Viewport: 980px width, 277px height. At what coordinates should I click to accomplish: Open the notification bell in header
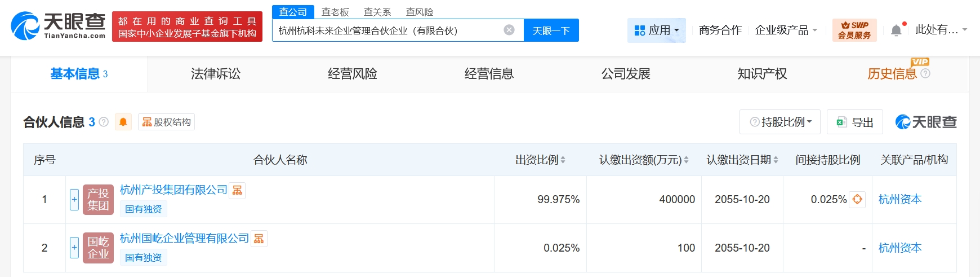coord(896,30)
